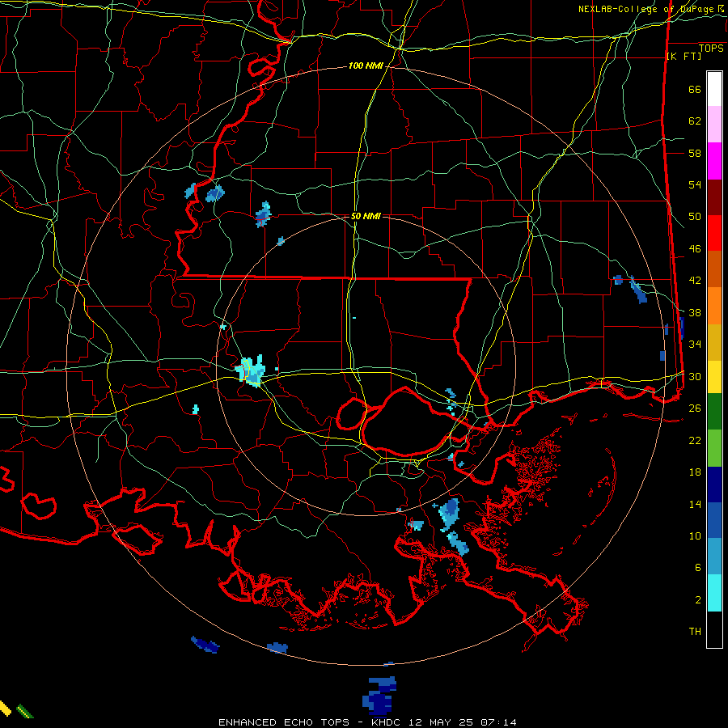728x728 pixels.
Task: Click the legend value "66"
Action: pos(695,89)
